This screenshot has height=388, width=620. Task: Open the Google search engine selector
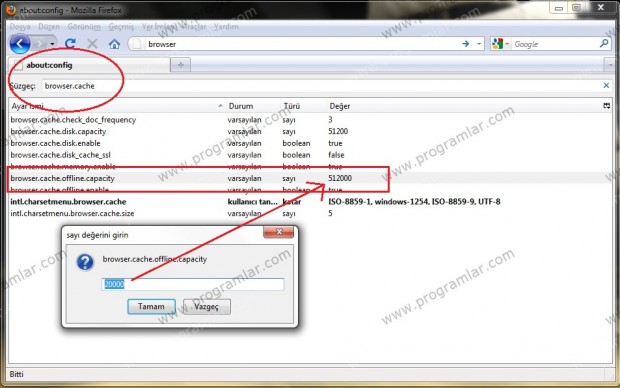(501, 44)
